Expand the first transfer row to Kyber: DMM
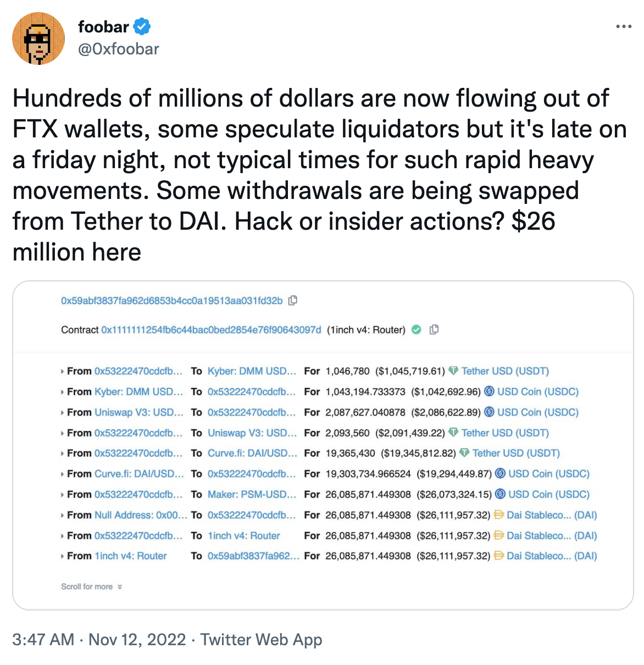The image size is (644, 665). point(63,372)
